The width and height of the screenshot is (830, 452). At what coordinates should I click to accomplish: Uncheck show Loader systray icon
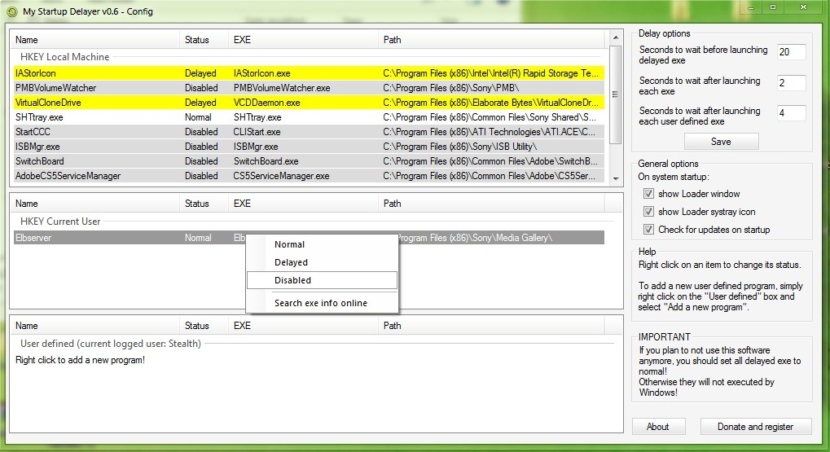click(648, 212)
